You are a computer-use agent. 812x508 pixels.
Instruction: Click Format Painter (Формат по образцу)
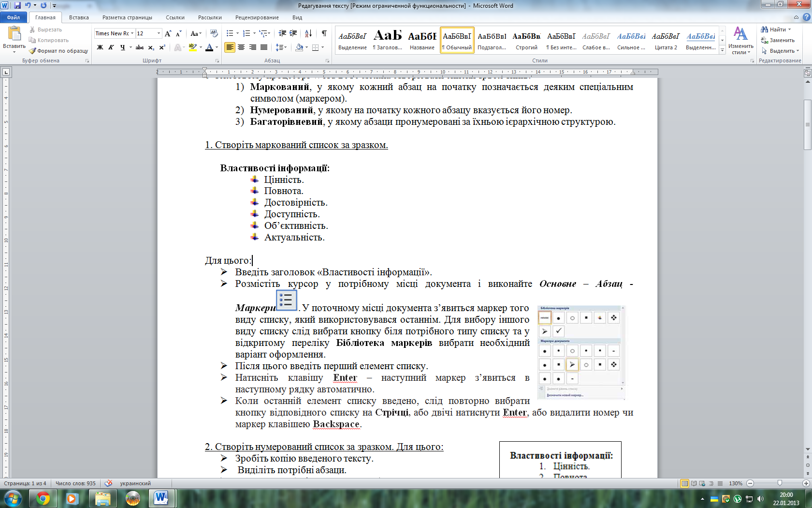[x=58, y=51]
